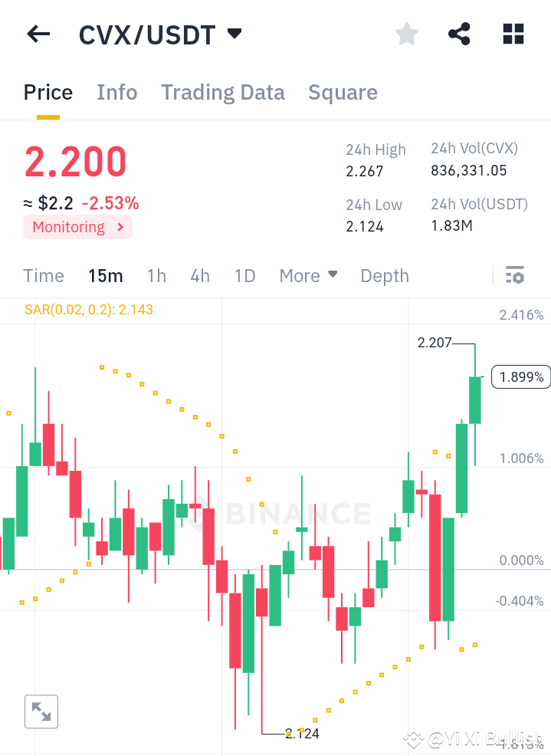
Task: Tap the share icon to share CVX/USDT
Action: [459, 34]
